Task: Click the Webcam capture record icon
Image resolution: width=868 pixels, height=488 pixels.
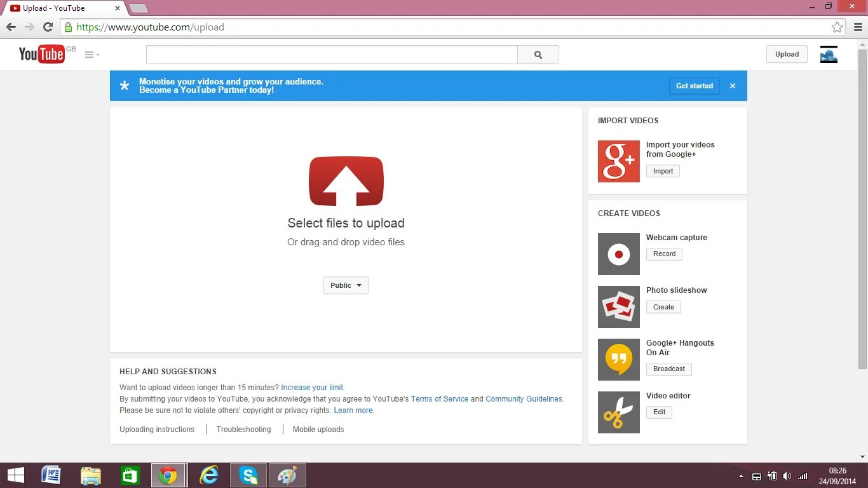Action: click(x=619, y=254)
